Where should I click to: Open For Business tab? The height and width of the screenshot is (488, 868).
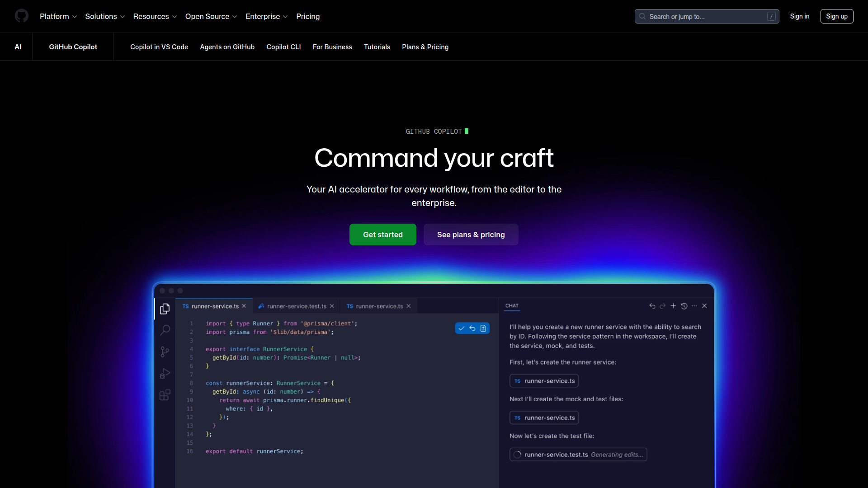point(332,47)
